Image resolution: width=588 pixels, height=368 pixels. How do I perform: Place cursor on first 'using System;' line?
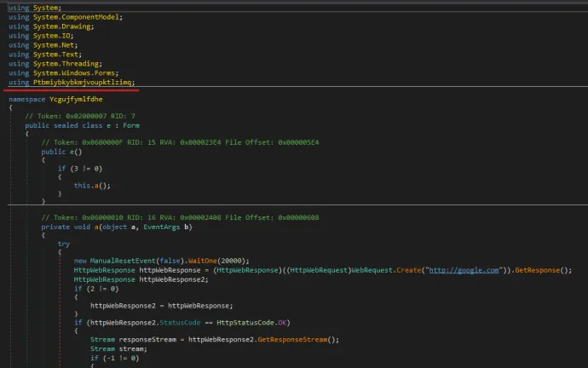click(35, 8)
